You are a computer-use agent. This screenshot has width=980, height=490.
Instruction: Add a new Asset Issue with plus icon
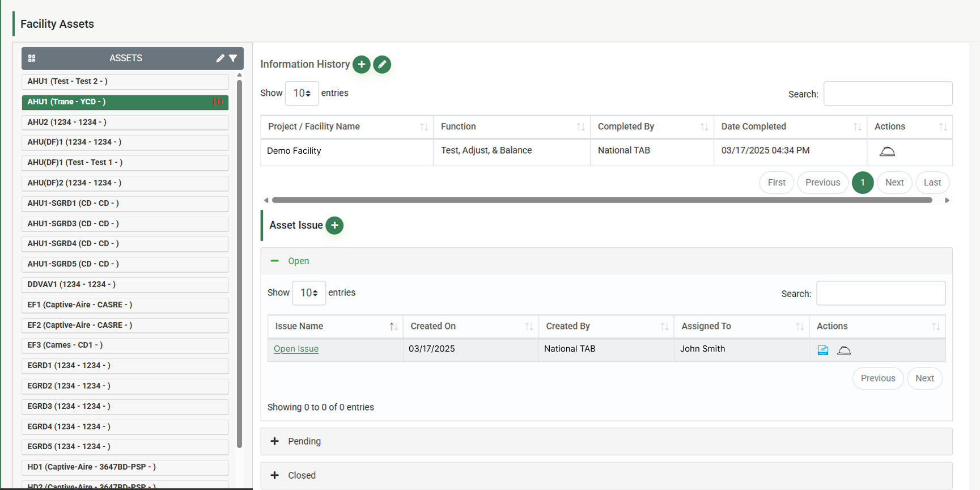coord(334,225)
